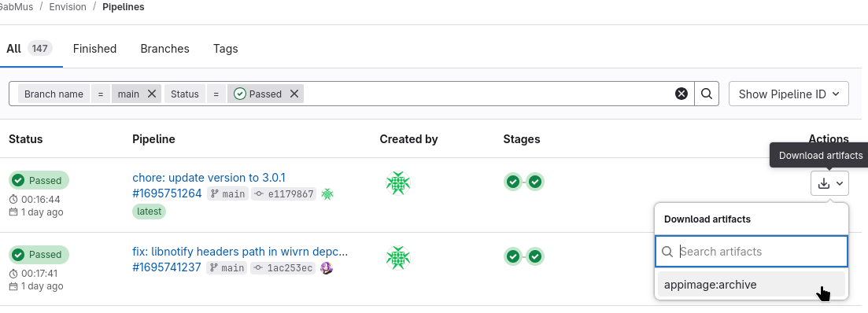Click the equals operator after Status
Screen dimensions: 868x313
tap(216, 94)
